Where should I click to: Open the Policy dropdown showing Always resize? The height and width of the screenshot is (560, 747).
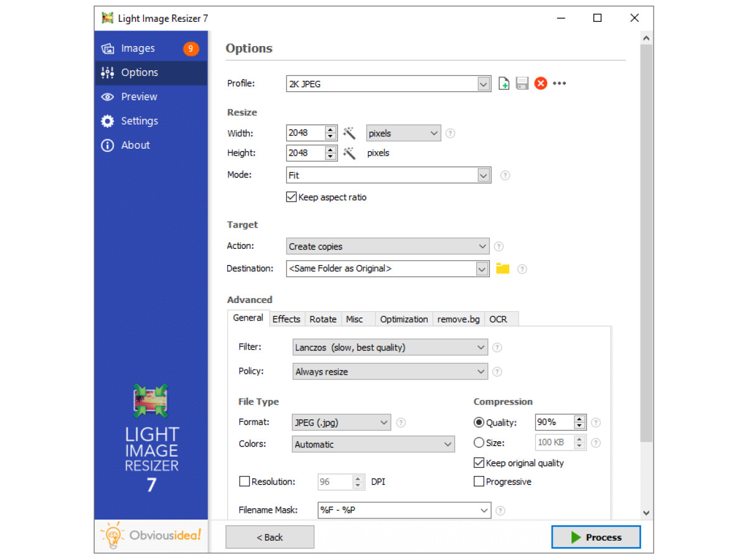[x=390, y=371]
